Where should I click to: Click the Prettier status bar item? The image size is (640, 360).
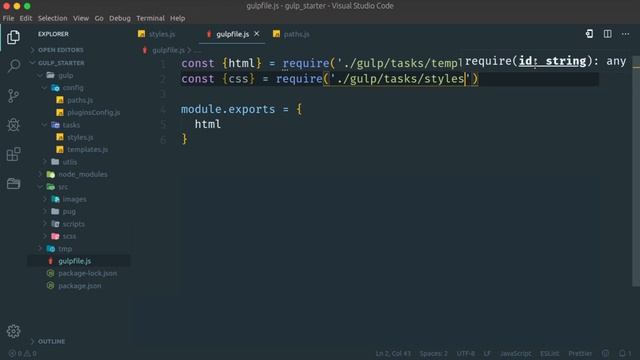click(580, 353)
